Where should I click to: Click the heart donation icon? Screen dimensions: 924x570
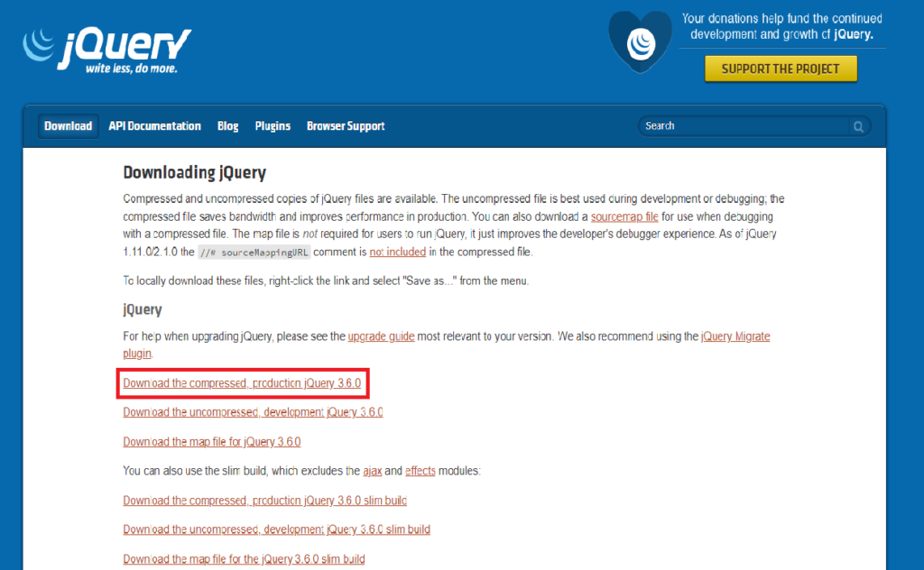click(x=642, y=41)
